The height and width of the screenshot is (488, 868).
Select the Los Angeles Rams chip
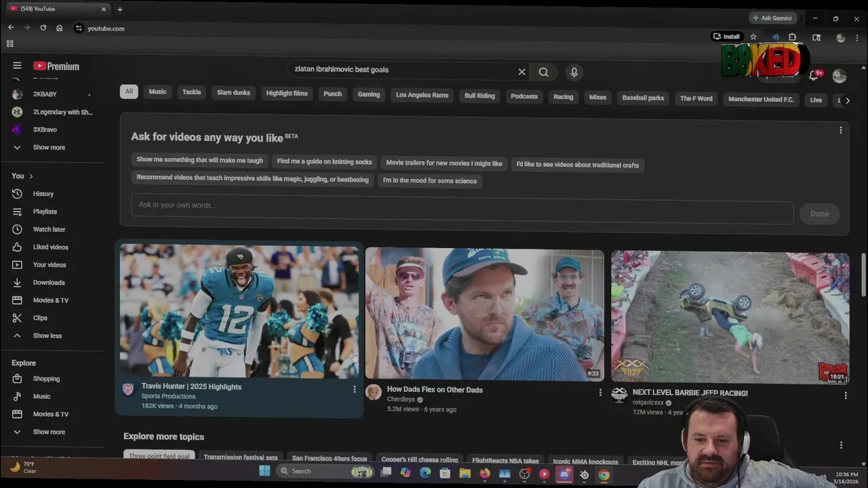(x=422, y=95)
